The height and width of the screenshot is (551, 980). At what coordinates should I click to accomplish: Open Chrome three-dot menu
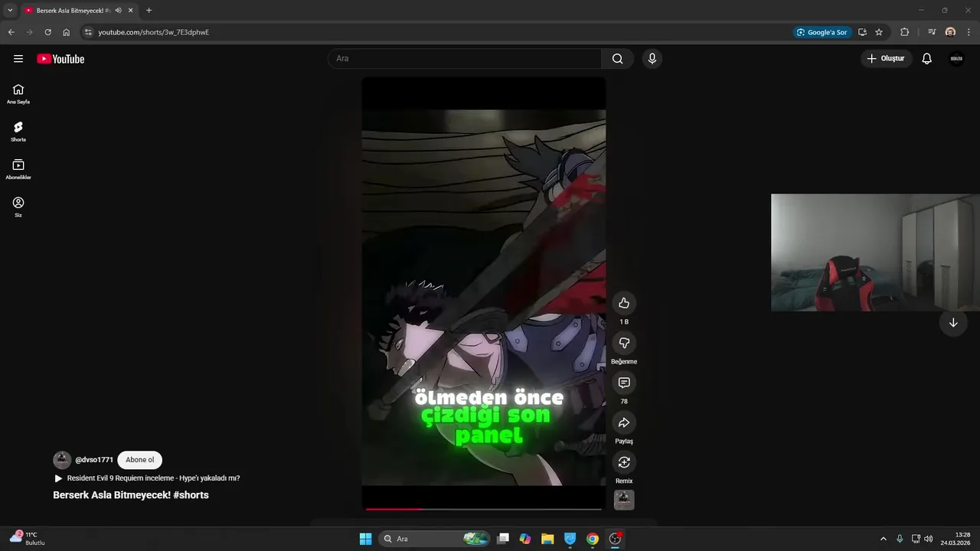pos(969,32)
